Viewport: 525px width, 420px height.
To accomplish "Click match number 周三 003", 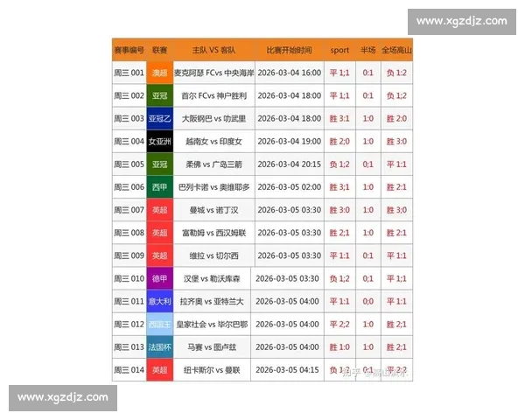I will pos(129,119).
